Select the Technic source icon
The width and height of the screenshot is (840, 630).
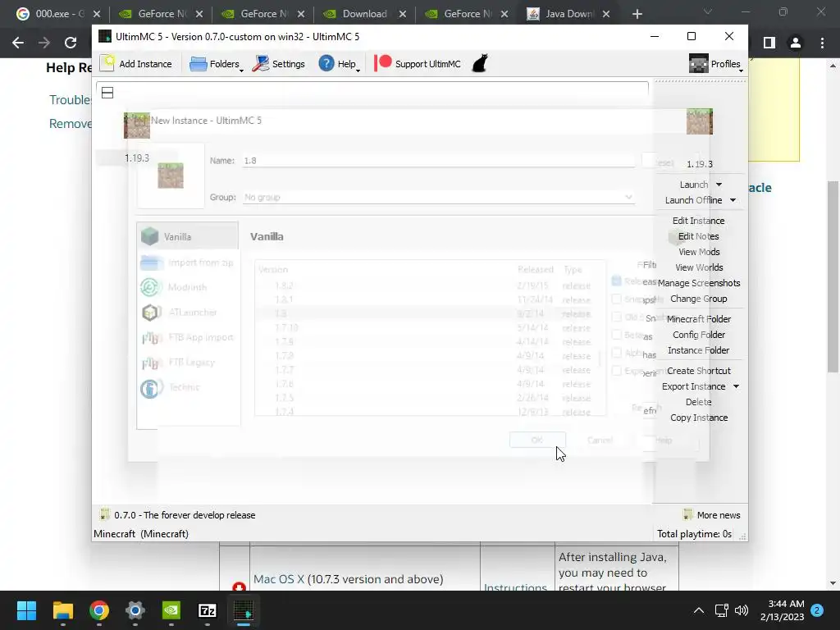tap(149, 388)
